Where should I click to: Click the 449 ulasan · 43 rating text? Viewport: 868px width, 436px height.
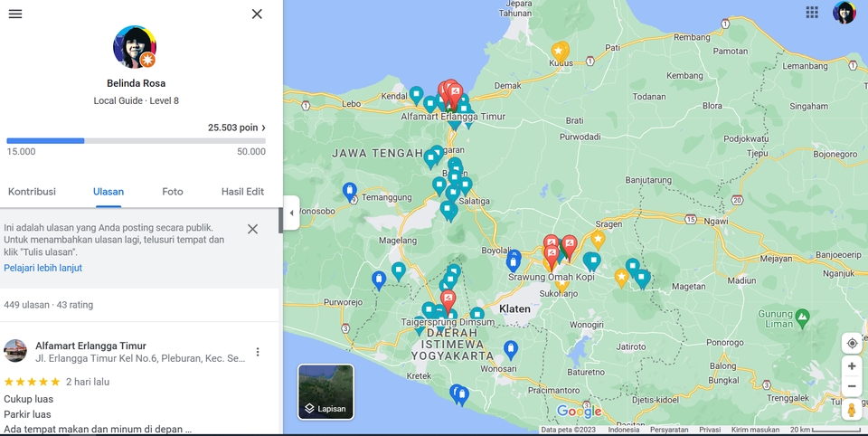[x=49, y=305]
